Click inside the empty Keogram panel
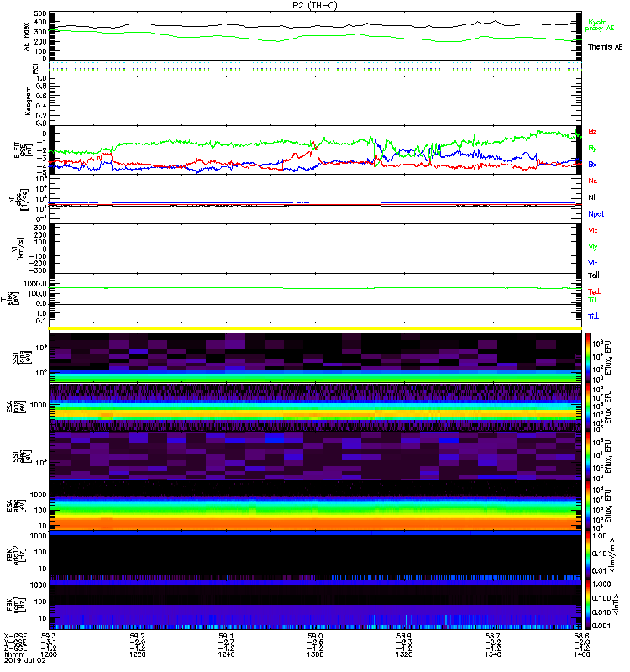Viewport: 630px width, 672px height. tap(315, 101)
